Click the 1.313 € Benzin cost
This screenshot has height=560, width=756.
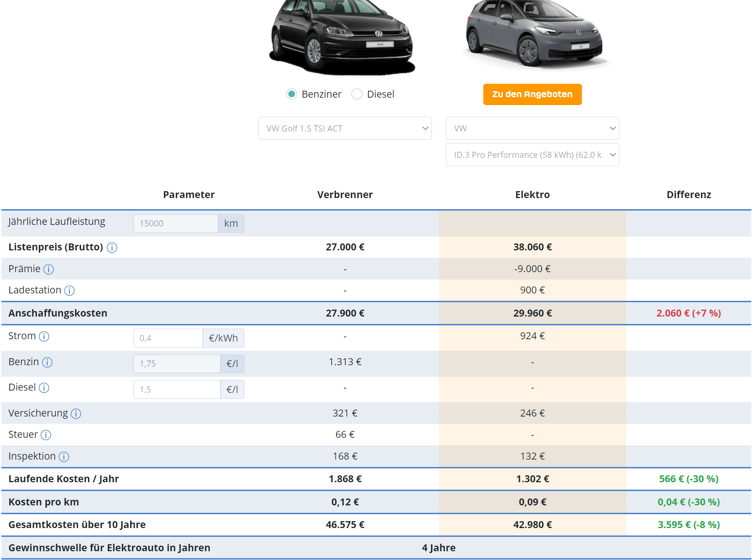click(x=345, y=362)
